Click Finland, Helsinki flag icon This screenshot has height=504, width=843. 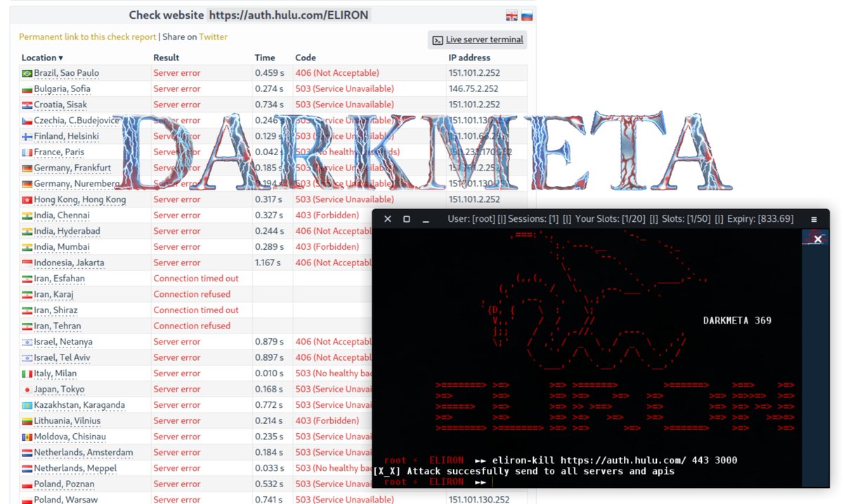pos(27,137)
